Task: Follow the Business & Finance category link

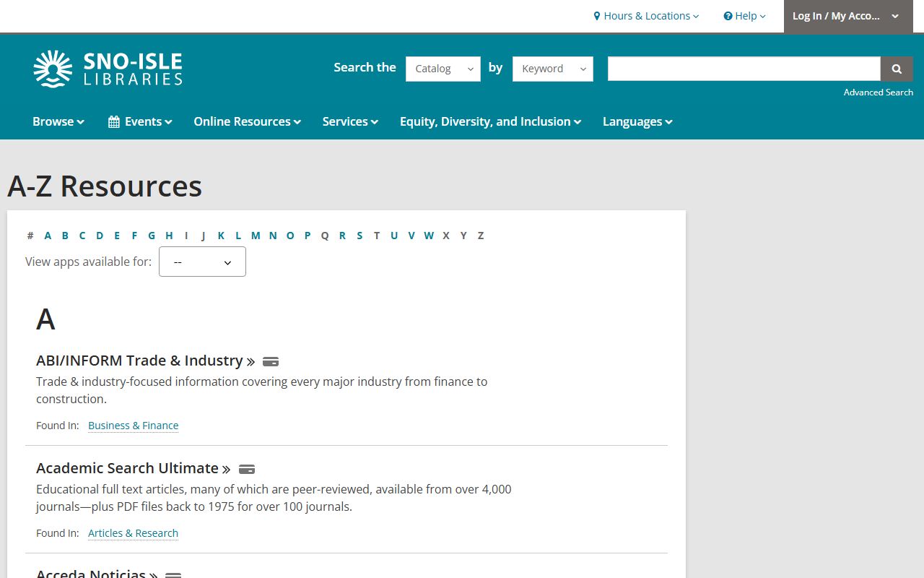Action: 133,426
